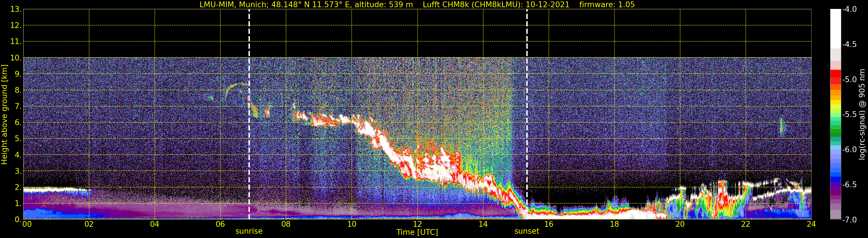
Task: Click the time axis tick label '20'
Action: [680, 224]
